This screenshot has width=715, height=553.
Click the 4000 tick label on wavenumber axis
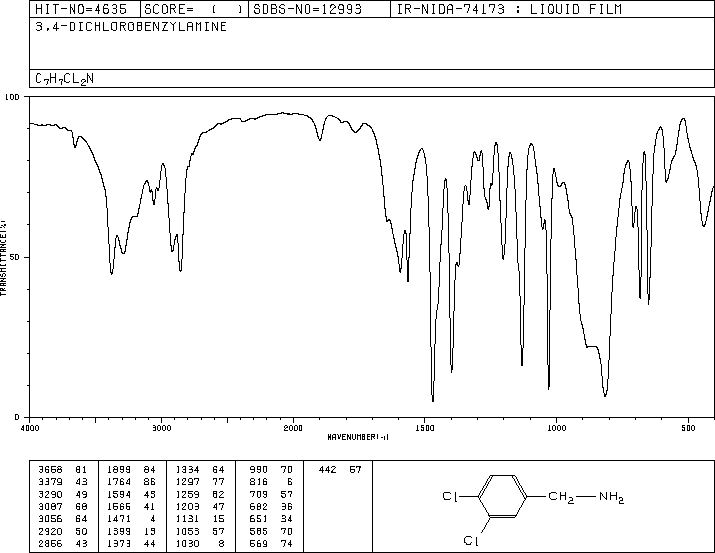(30, 428)
